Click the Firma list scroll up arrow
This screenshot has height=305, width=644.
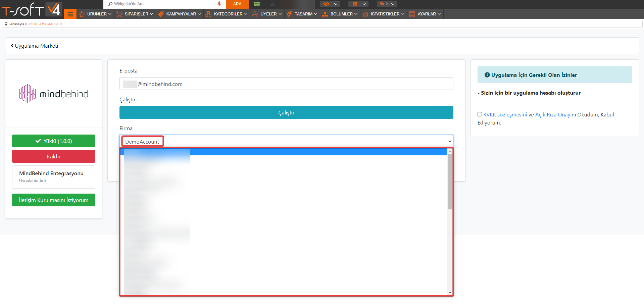pos(450,151)
